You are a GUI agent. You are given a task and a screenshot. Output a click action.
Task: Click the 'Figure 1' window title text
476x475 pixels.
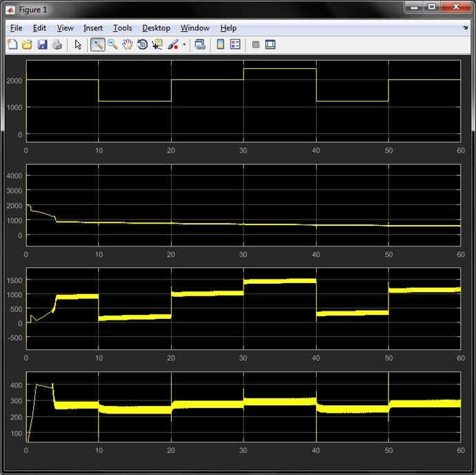tap(33, 10)
